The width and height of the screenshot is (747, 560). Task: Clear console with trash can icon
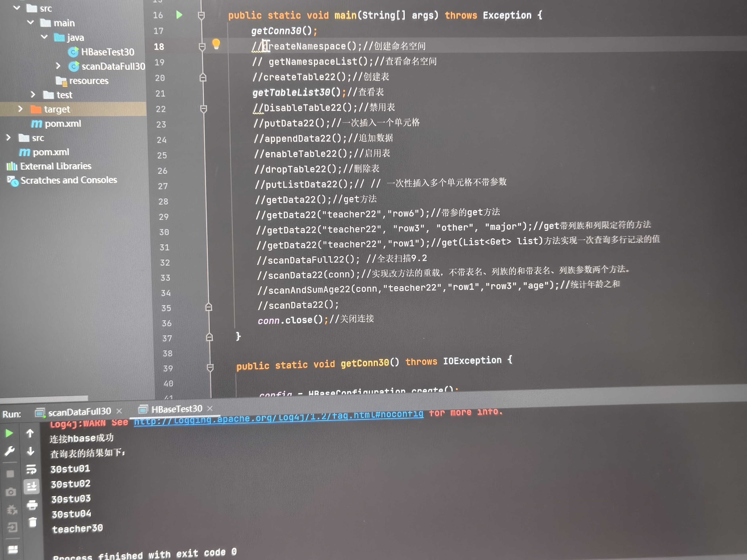(x=33, y=522)
